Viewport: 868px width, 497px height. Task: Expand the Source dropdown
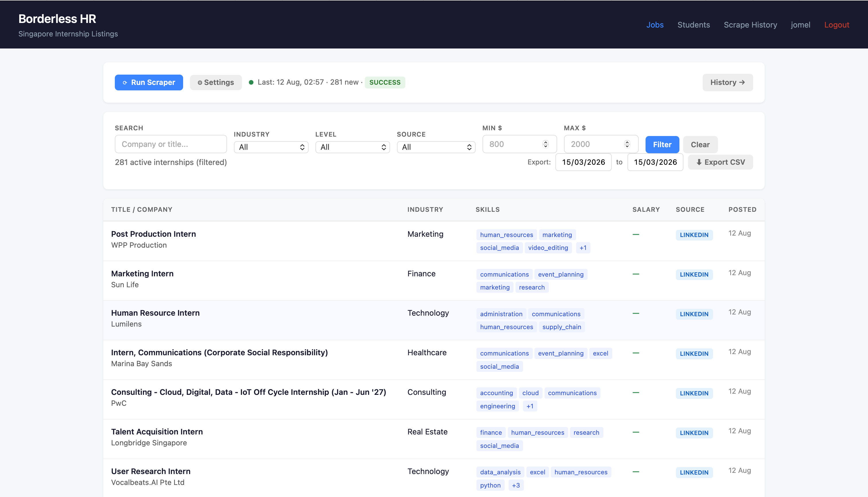click(x=436, y=147)
